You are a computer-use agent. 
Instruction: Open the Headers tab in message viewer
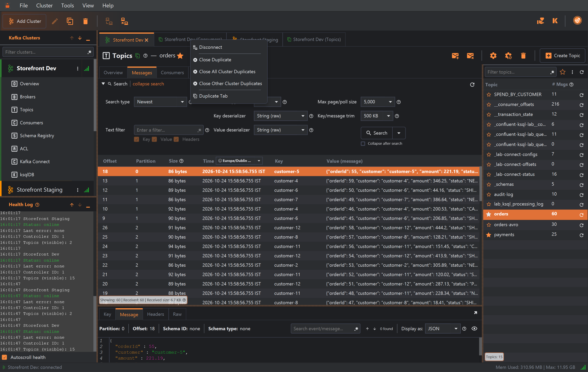pos(155,314)
